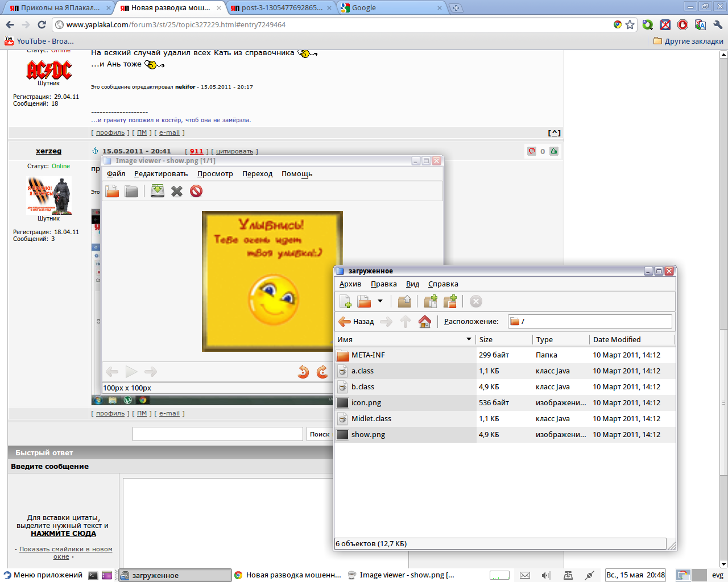The width and height of the screenshot is (728, 582).
Task: Open the Другие закладки bookmarks folder
Action: (688, 41)
